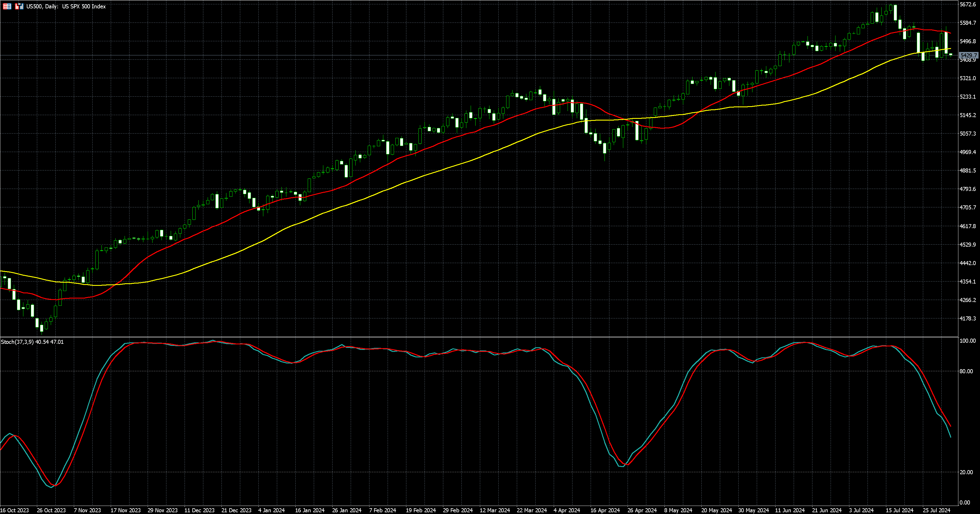Click the 8 May 2024 date label

pyautogui.click(x=678, y=510)
